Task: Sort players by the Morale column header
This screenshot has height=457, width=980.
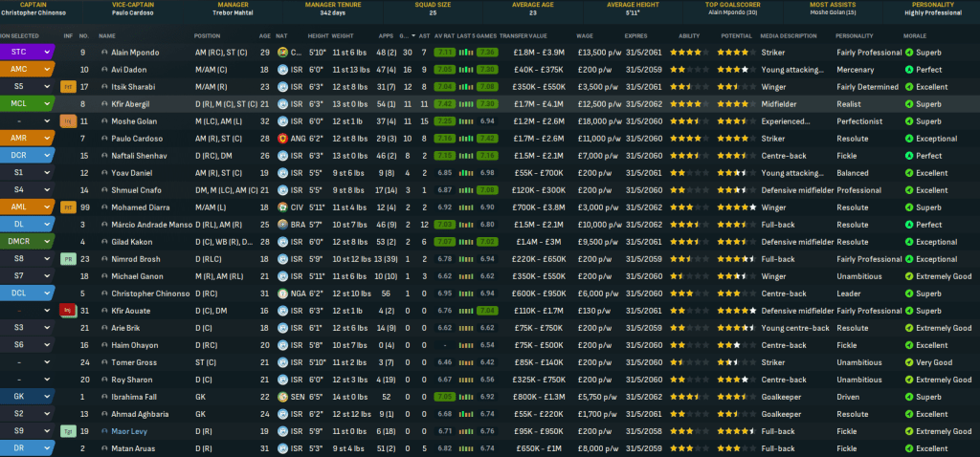Action: pyautogui.click(x=919, y=34)
